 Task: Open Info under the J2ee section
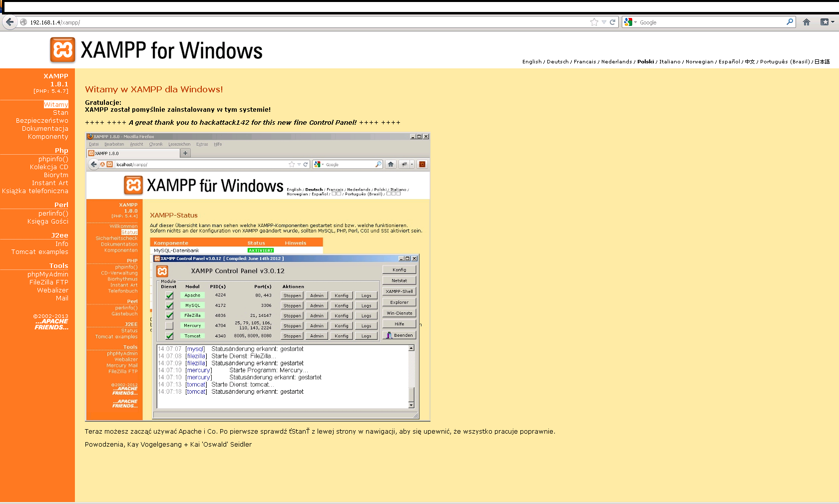[x=62, y=244]
